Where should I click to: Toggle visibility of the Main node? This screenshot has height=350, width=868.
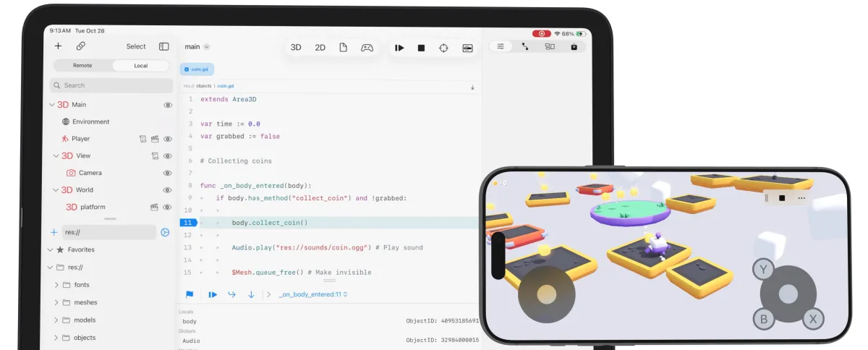click(x=168, y=105)
